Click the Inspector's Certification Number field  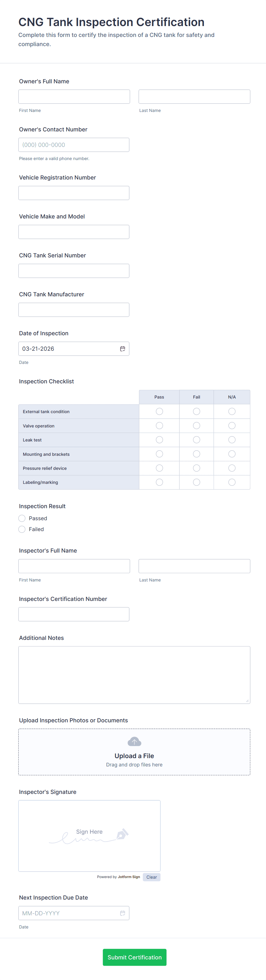[x=74, y=614]
